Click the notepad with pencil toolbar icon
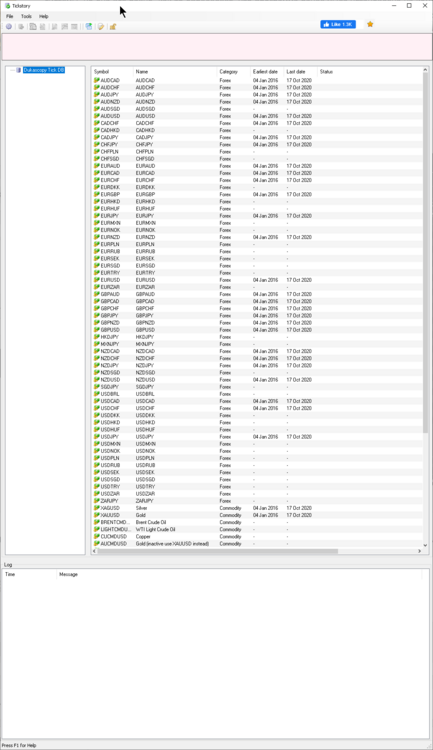433x750 pixels. tap(100, 27)
